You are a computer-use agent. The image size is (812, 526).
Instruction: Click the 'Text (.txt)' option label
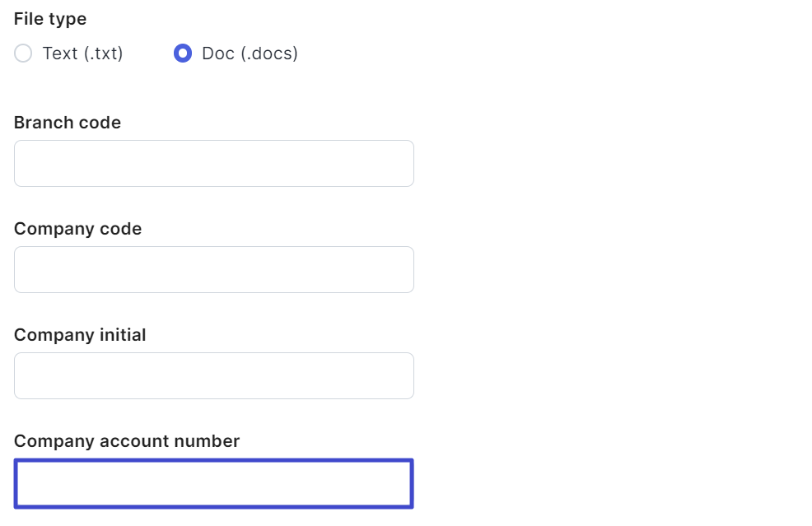click(x=82, y=54)
